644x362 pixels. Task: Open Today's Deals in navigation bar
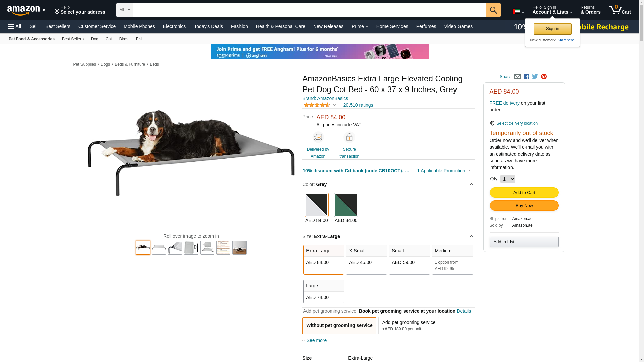(208, 26)
